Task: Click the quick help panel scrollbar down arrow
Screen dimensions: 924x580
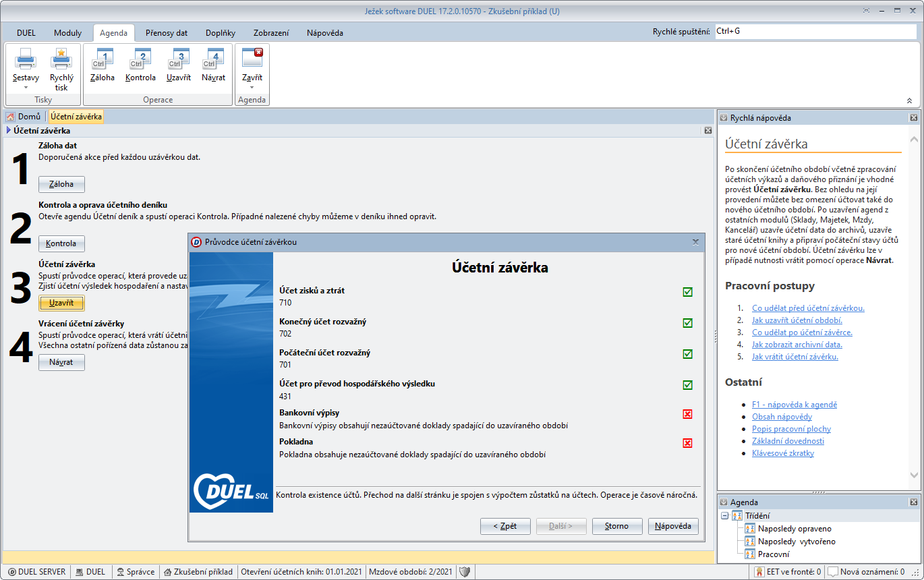Action: [x=914, y=475]
